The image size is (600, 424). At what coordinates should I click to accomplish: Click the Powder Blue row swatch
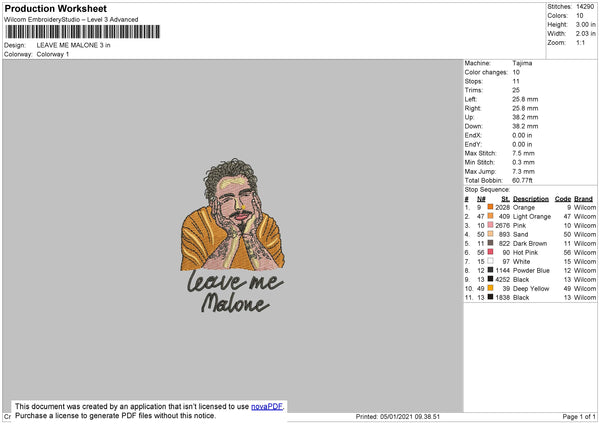[x=490, y=270]
